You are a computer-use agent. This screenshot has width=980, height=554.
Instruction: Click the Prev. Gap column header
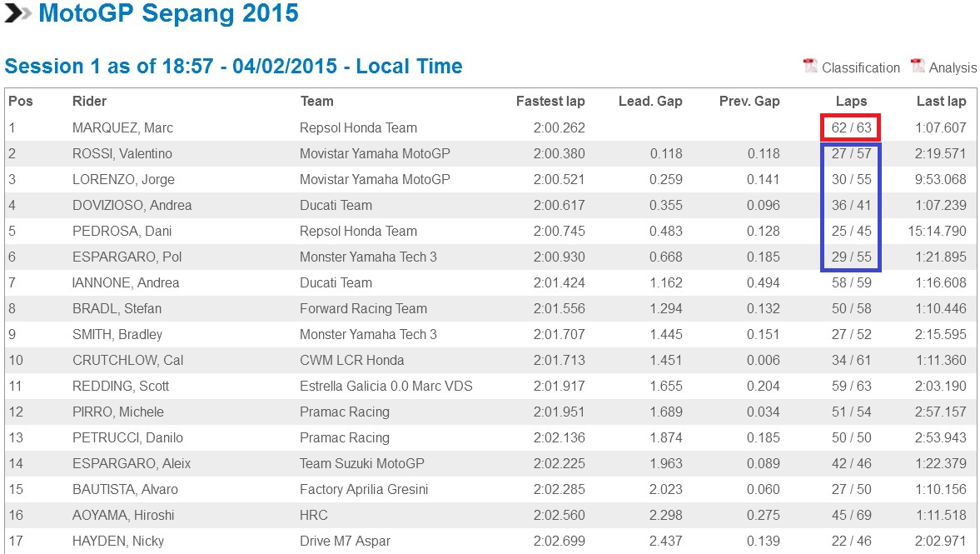coord(749,102)
